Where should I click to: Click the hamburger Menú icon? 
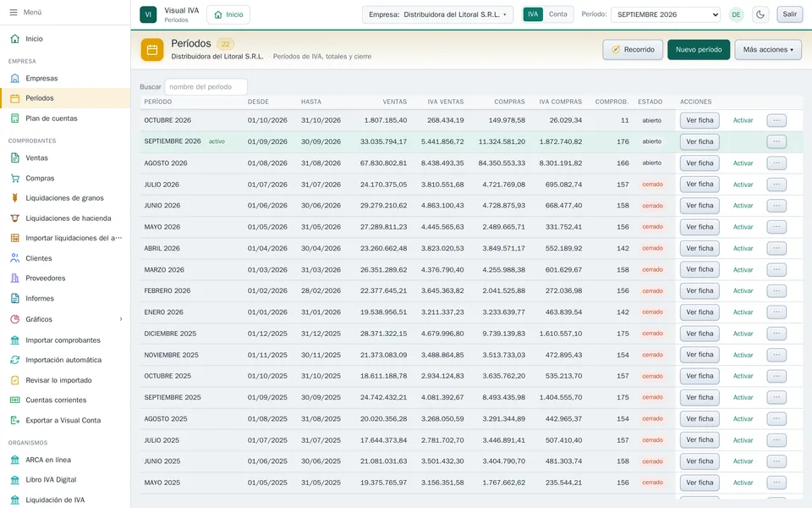14,13
